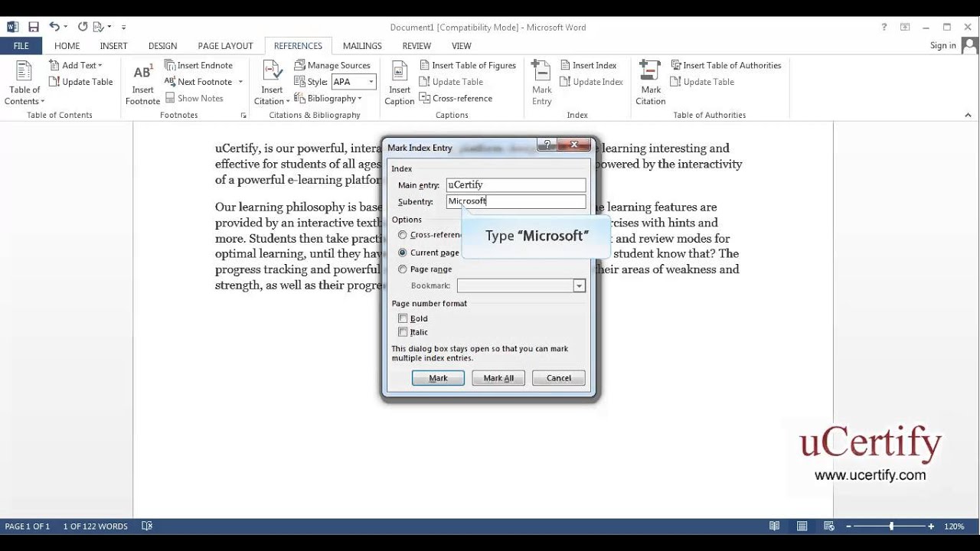The width and height of the screenshot is (980, 551).
Task: Open the Insert Citation menu
Action: coord(272,83)
